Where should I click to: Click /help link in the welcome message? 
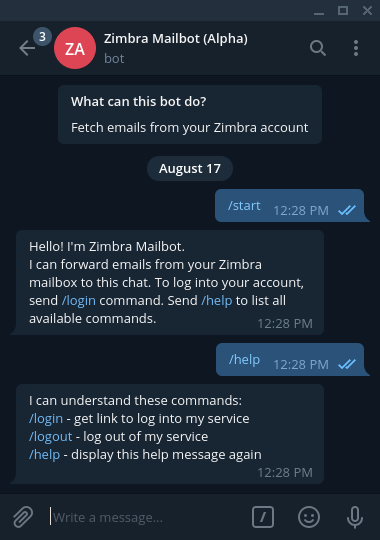[217, 301]
